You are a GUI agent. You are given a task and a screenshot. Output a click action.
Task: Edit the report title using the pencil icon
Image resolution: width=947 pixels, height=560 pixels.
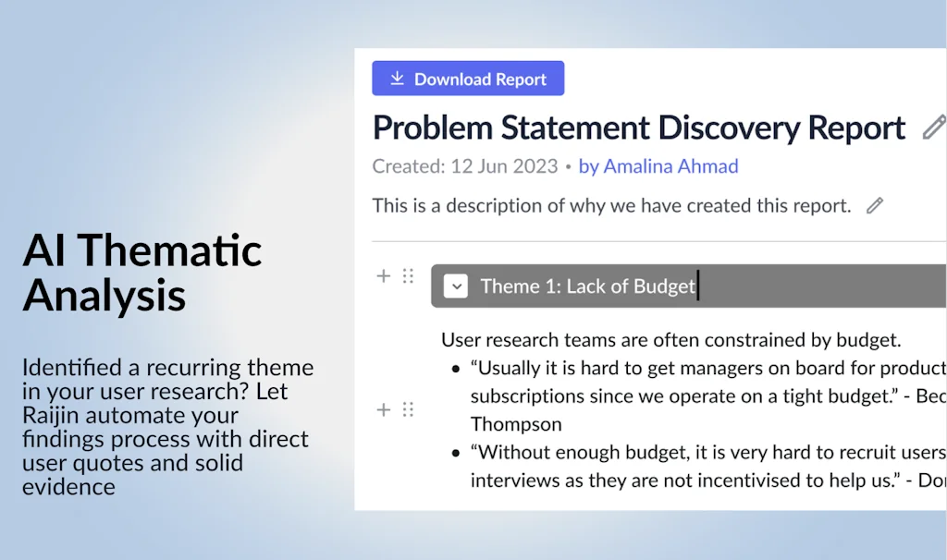click(934, 128)
